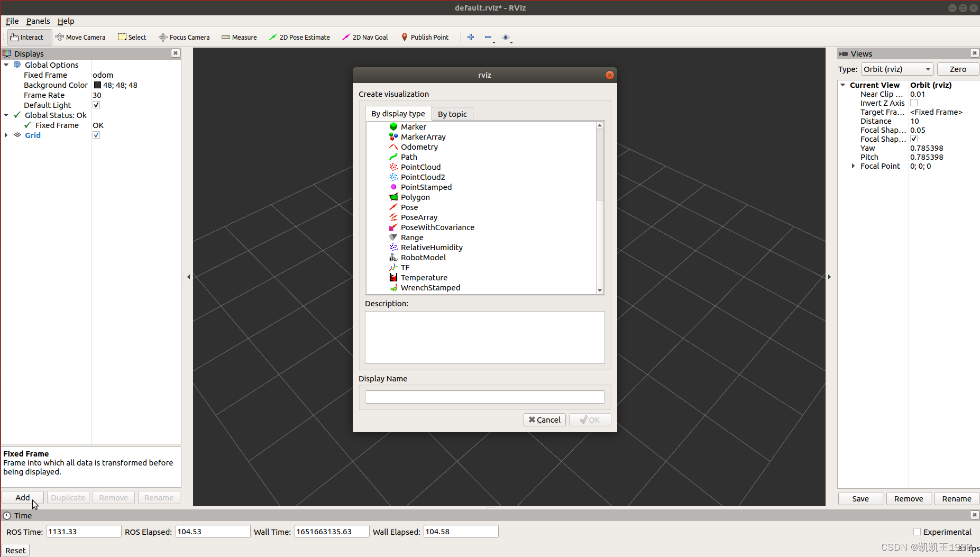Toggle the Focal Shape Fixed Size checkbox

(x=914, y=139)
